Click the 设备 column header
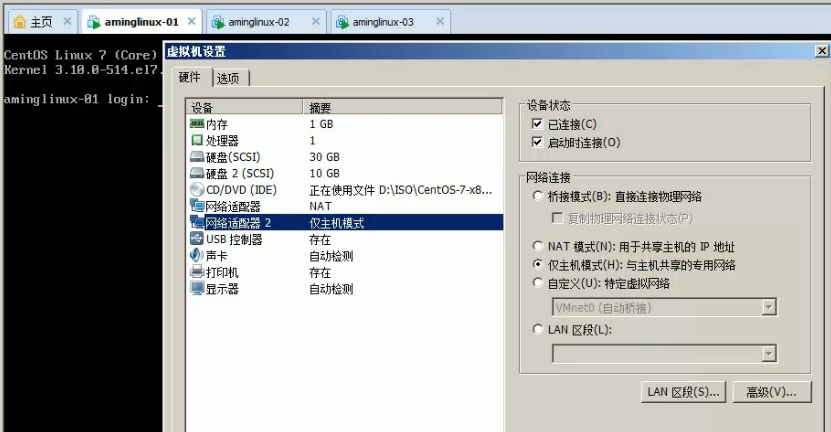 click(245, 107)
